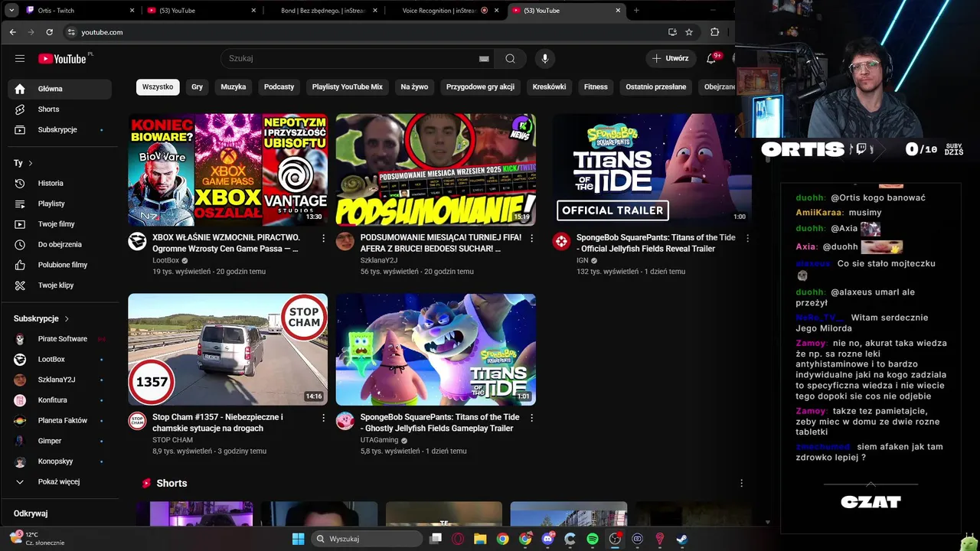This screenshot has width=980, height=551.
Task: Select the Wszystko filter chip
Action: point(158,86)
